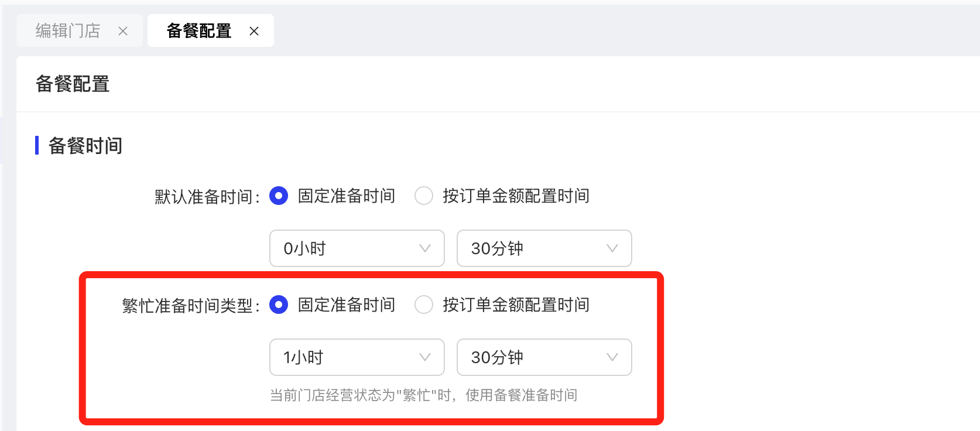Open the 0小时 dropdown for default time

click(x=357, y=248)
